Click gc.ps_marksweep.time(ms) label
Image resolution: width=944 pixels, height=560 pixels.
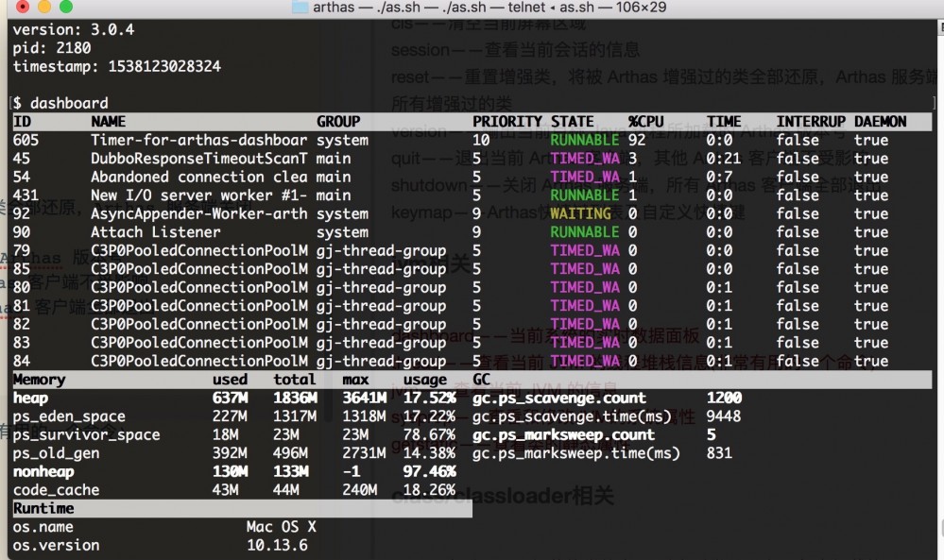576,453
